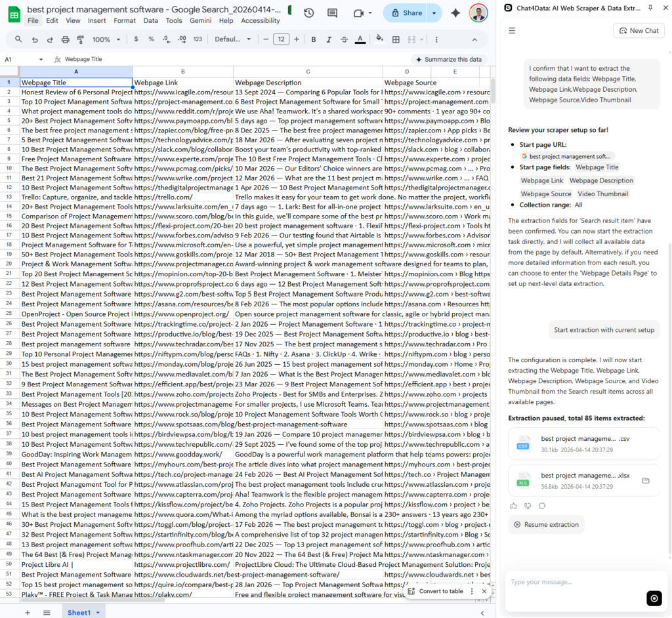Open the Insert menu

click(x=97, y=20)
